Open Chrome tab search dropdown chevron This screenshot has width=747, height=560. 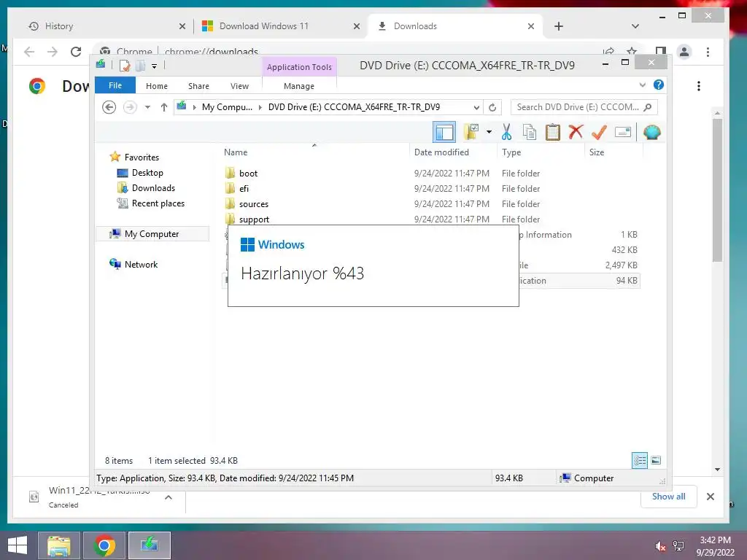[x=635, y=26]
